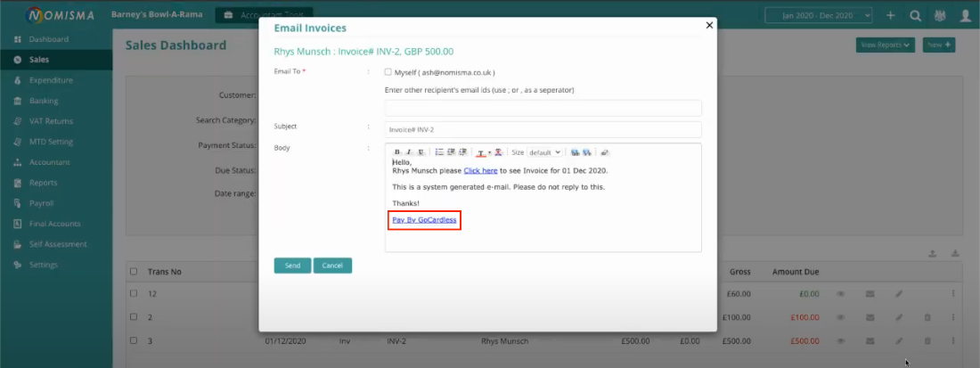980x368 pixels.
Task: View the £100.00 transaction using eye icon
Action: [841, 317]
